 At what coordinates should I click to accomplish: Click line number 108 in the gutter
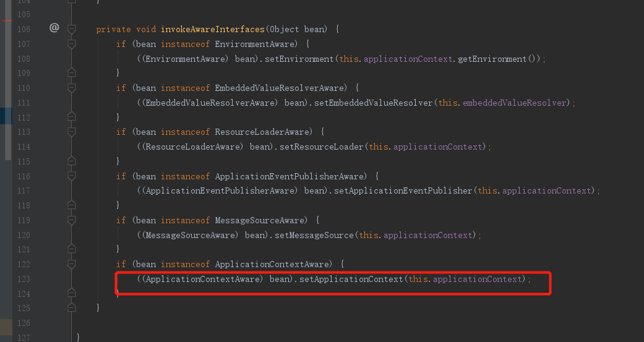(24, 59)
